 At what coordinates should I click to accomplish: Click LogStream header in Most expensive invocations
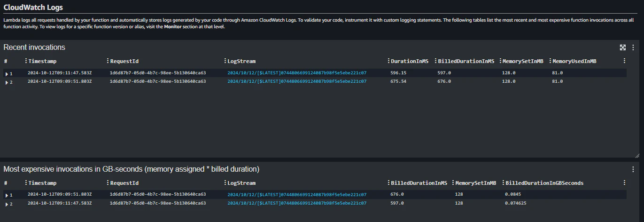[x=241, y=183]
